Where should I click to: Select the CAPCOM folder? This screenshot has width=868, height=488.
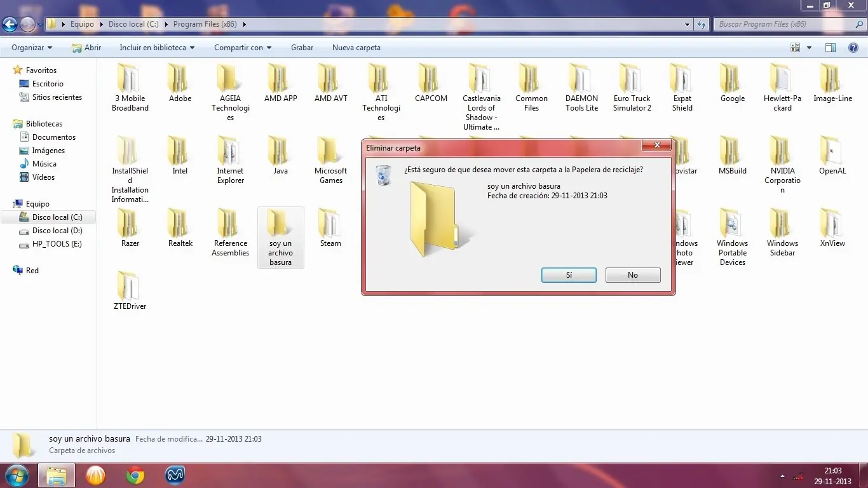(x=431, y=83)
